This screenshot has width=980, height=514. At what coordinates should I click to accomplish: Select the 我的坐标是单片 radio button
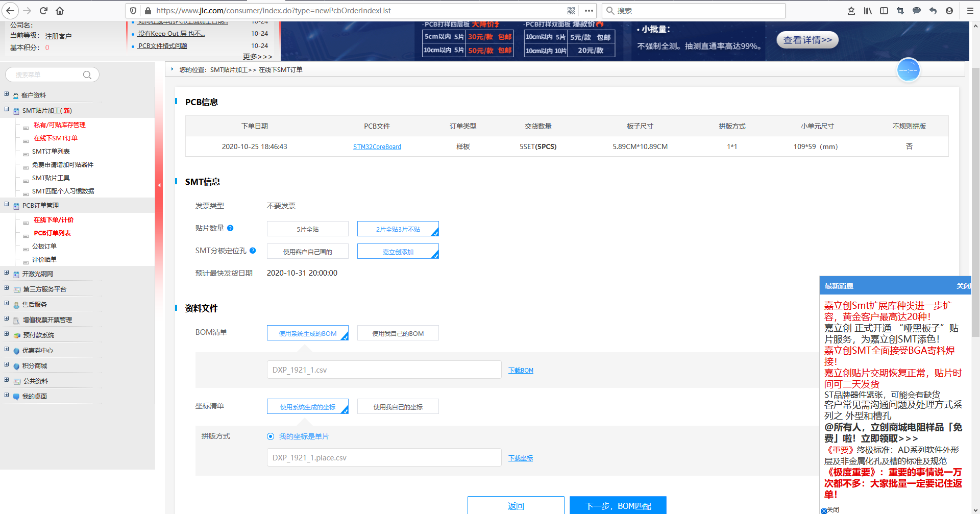click(271, 436)
